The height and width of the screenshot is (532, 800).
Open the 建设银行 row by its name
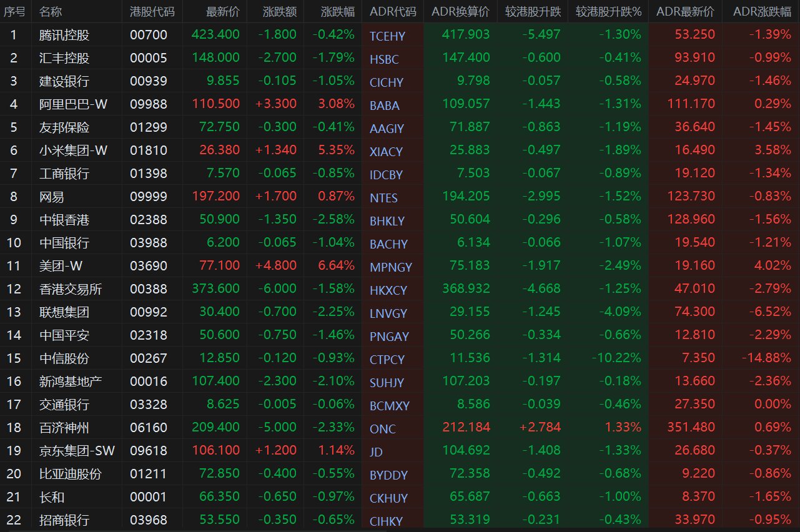pos(64,81)
